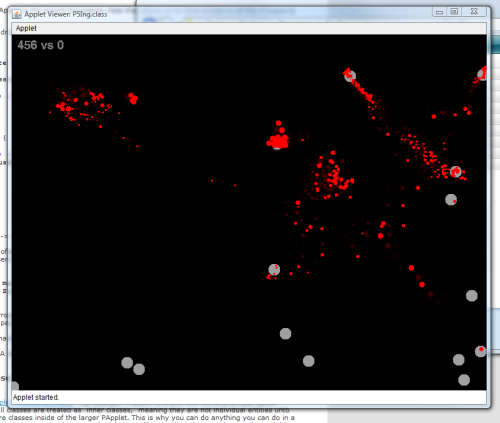Screen dimensions: 500x423
Task: Click the gray ball at the top of the long red trail
Action: point(350,76)
